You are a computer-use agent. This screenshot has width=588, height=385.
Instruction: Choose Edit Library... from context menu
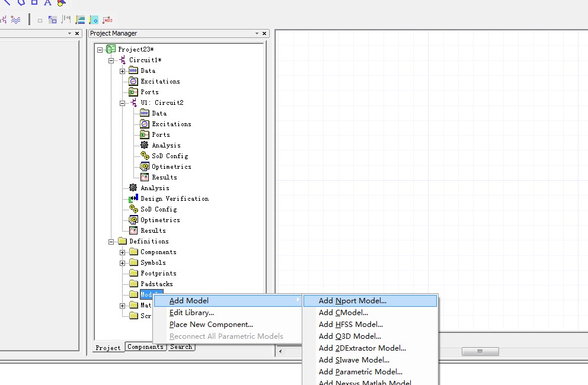coord(228,313)
